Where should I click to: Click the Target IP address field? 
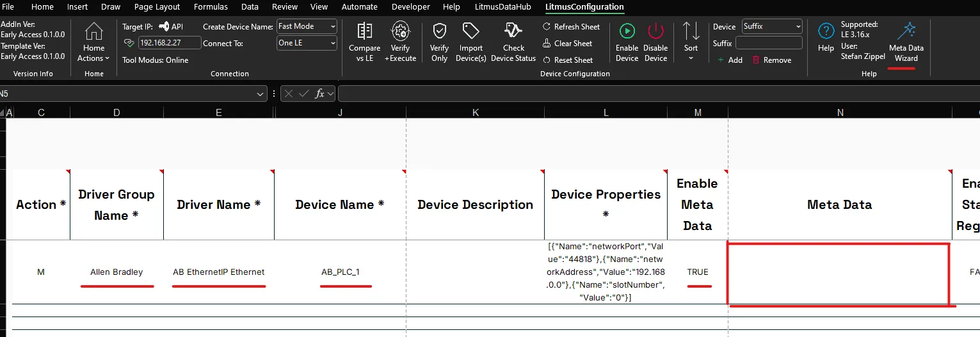tap(169, 43)
